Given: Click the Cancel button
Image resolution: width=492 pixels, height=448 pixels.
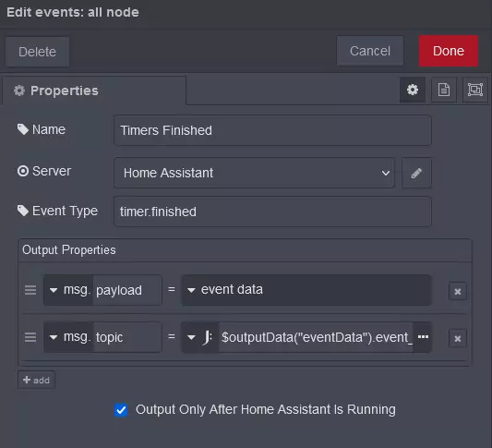Looking at the screenshot, I should [370, 51].
